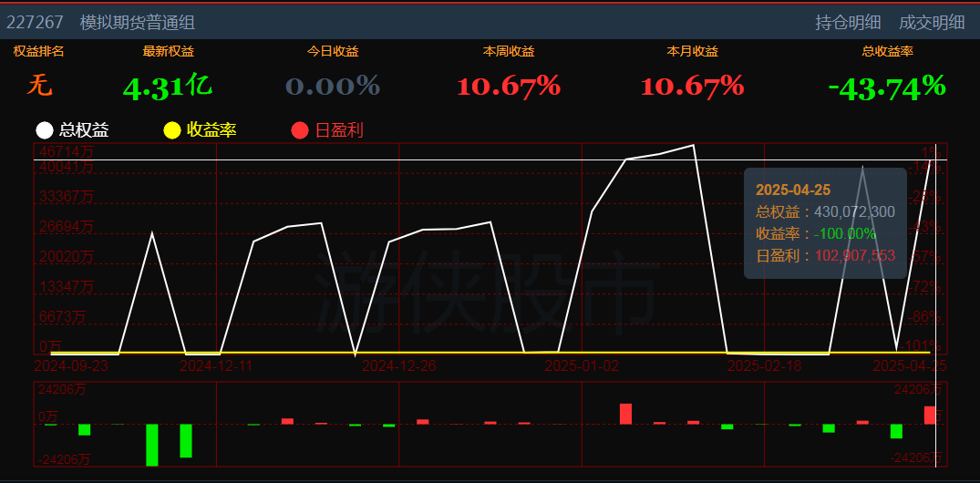Screen dimensions: 980x483
Task: Select the 本周收益 10.67% figure
Action: click(508, 87)
